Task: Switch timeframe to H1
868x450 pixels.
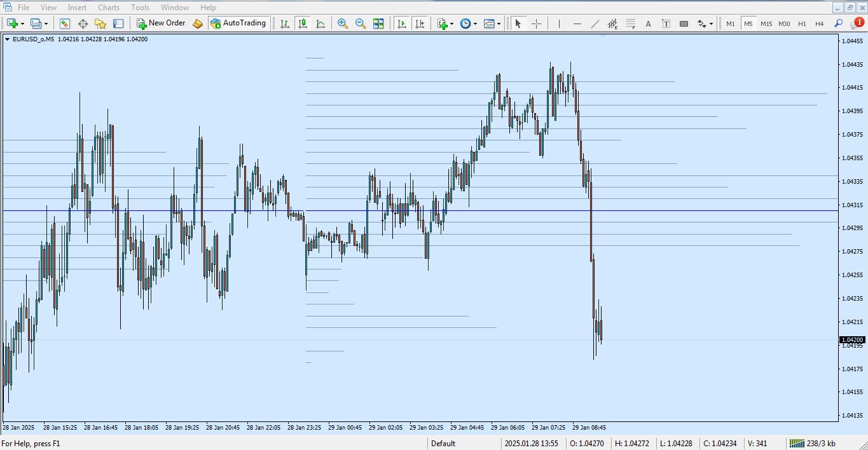Action: click(802, 24)
